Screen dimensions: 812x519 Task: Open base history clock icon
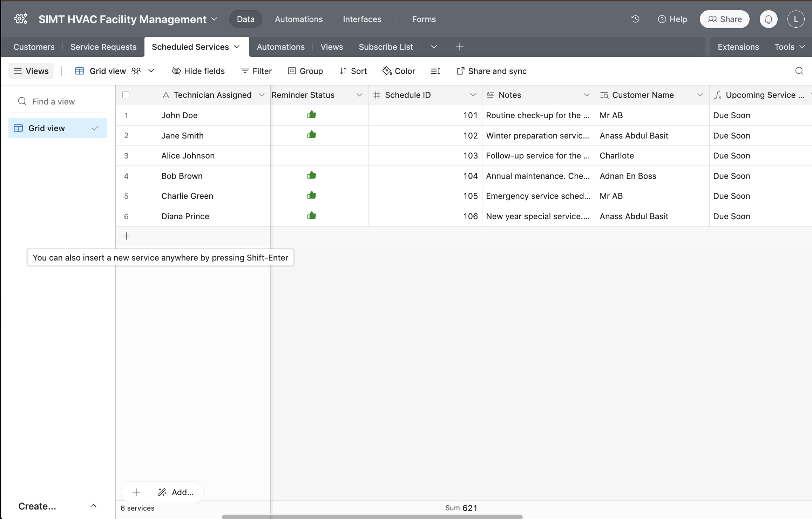(x=635, y=19)
